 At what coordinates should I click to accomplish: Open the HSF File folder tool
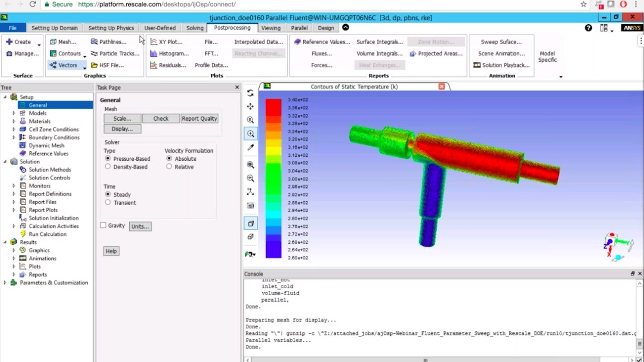point(107,65)
